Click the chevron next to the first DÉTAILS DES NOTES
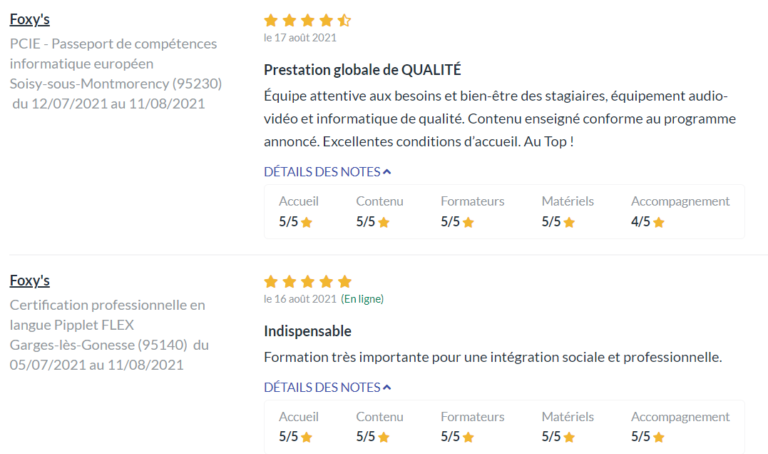This screenshot has width=768, height=454. pyautogui.click(x=387, y=172)
